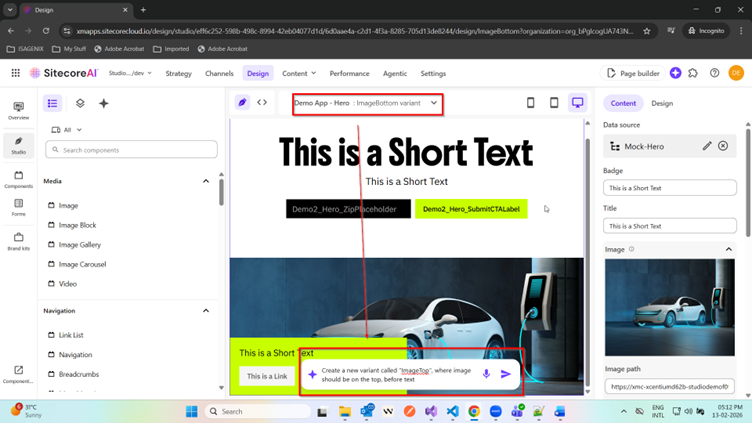Click the car image thumbnail in right panel
The image size is (752, 423).
[670, 307]
